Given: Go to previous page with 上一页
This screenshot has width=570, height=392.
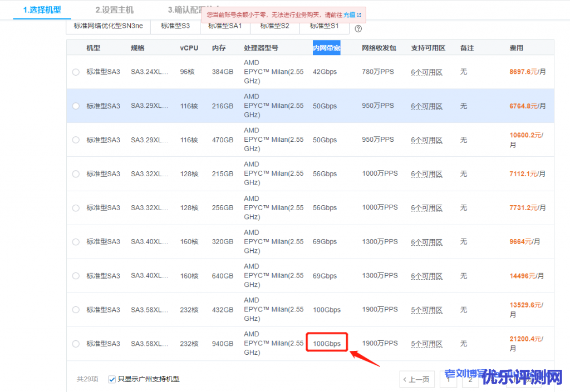Looking at the screenshot, I should (x=417, y=379).
